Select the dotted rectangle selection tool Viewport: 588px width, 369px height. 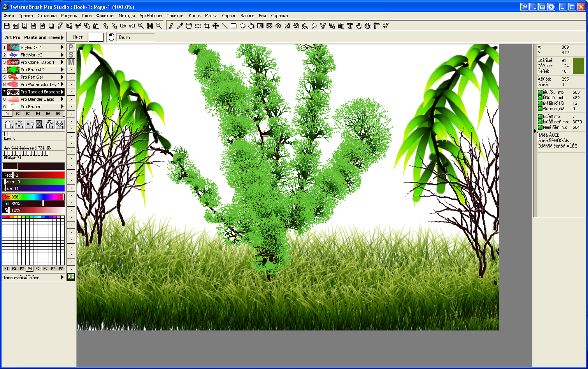pos(198,26)
